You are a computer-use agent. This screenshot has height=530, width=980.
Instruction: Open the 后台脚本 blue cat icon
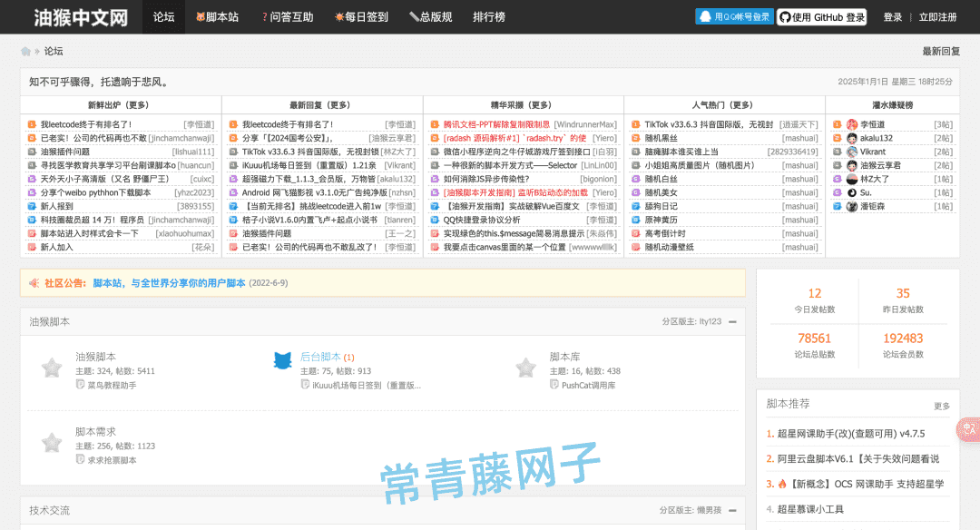point(282,360)
